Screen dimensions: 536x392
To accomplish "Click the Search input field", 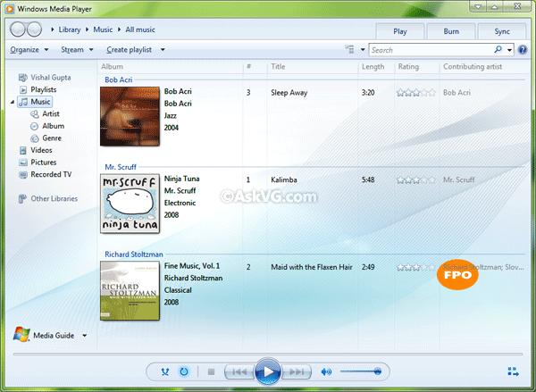I will point(431,50).
